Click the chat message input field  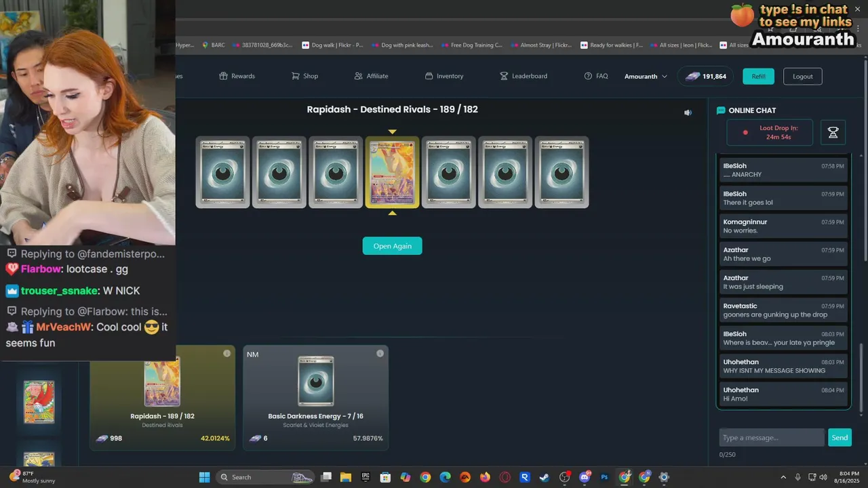click(x=772, y=437)
